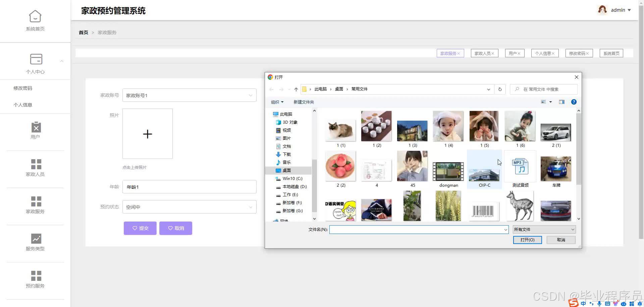Click the 年龄 input field
Image resolution: width=644 pixels, height=307 pixels.
190,187
